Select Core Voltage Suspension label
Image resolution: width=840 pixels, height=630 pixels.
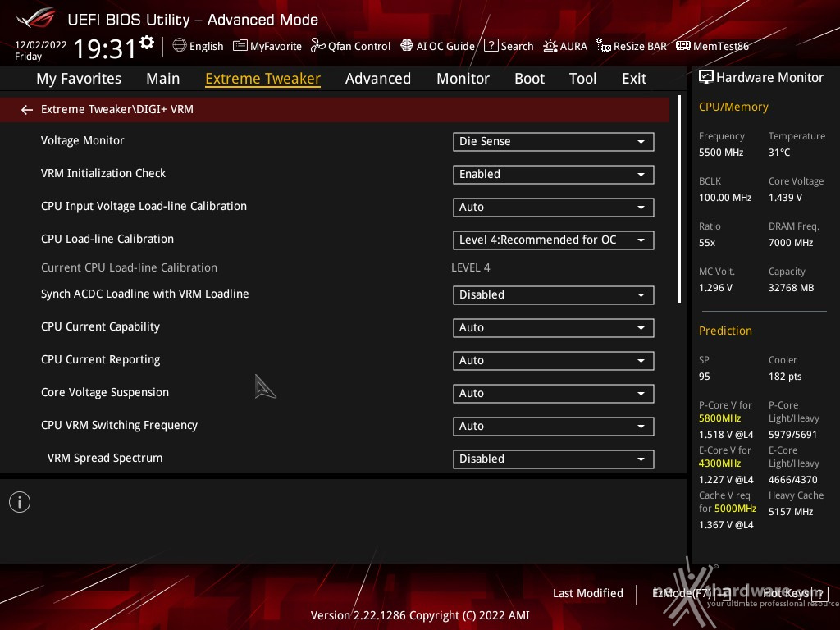[x=105, y=392]
